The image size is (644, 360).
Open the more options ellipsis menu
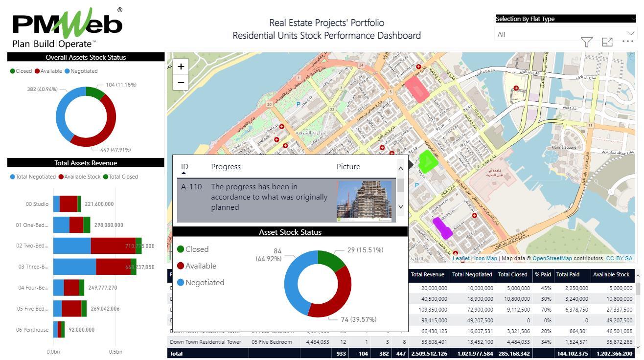[628, 42]
